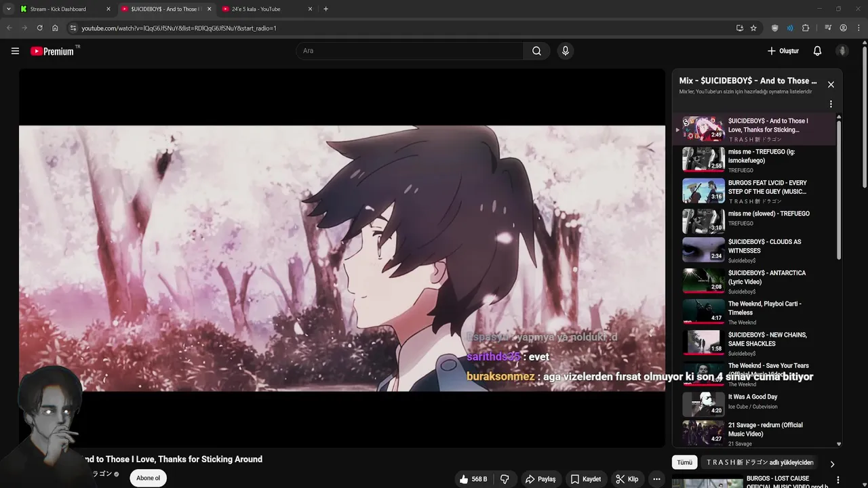
Task: View site information icon in address bar
Action: (x=73, y=28)
